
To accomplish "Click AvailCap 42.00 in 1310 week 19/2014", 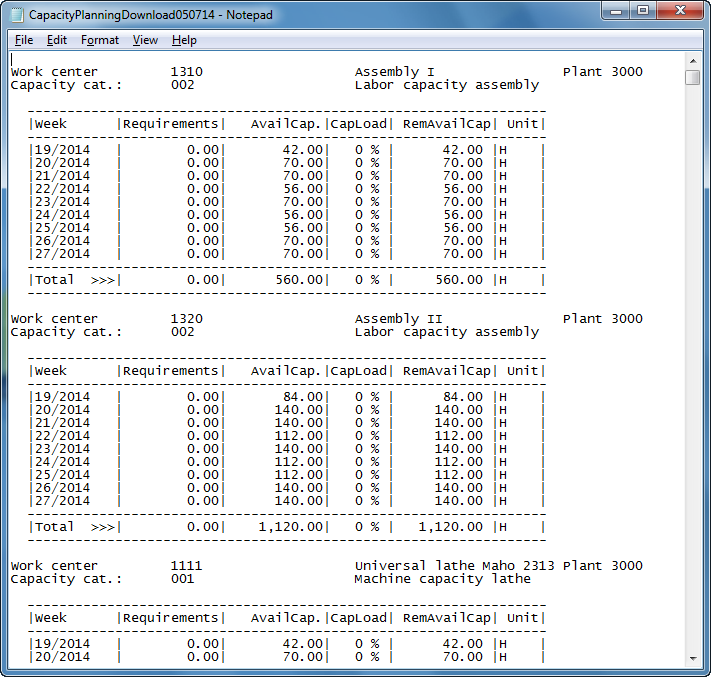I will pos(302,150).
